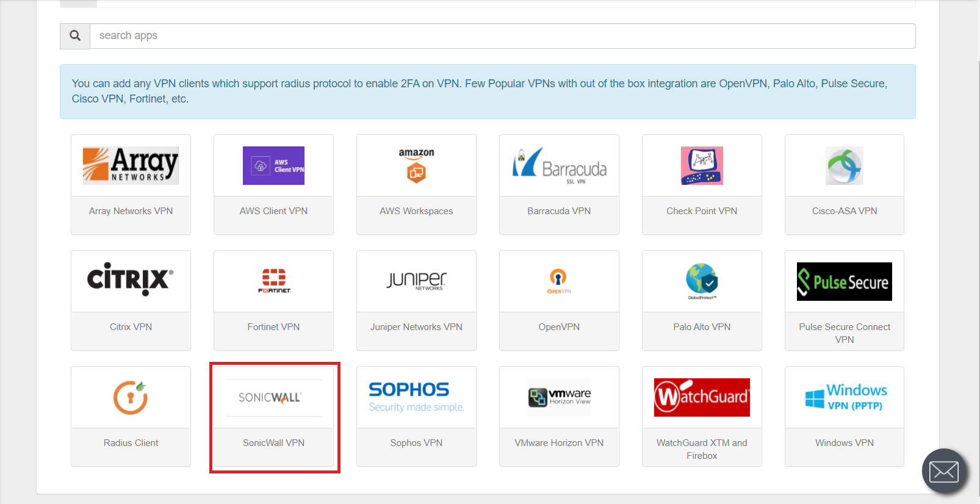Screen dimensions: 980x504
Task: Click the Citrix logo
Action: [131, 279]
